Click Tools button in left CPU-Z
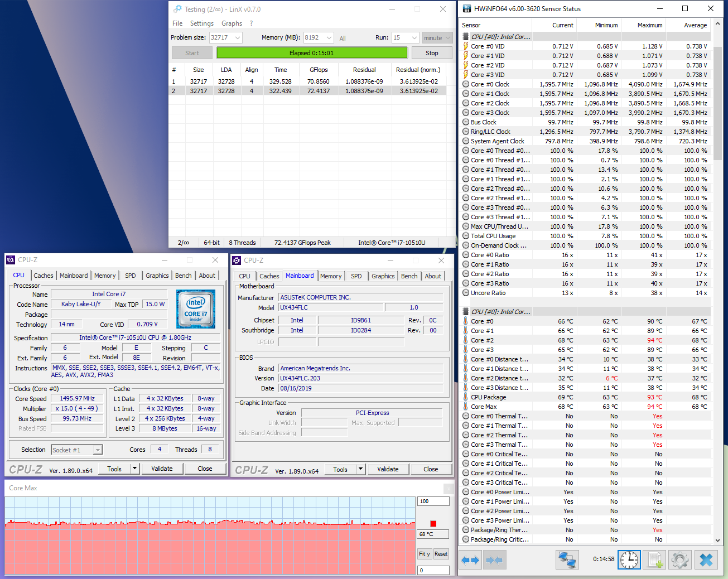Image resolution: width=728 pixels, height=579 pixels. 114,469
